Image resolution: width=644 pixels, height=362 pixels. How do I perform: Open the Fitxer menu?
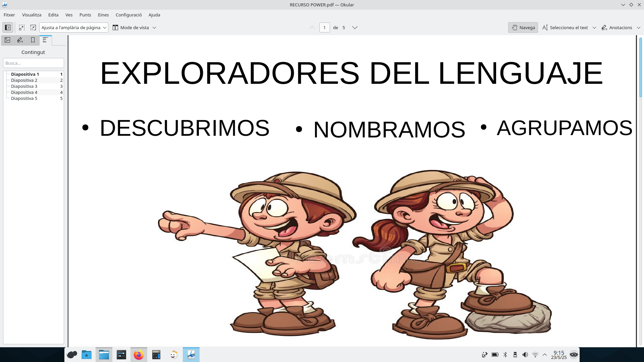9,15
